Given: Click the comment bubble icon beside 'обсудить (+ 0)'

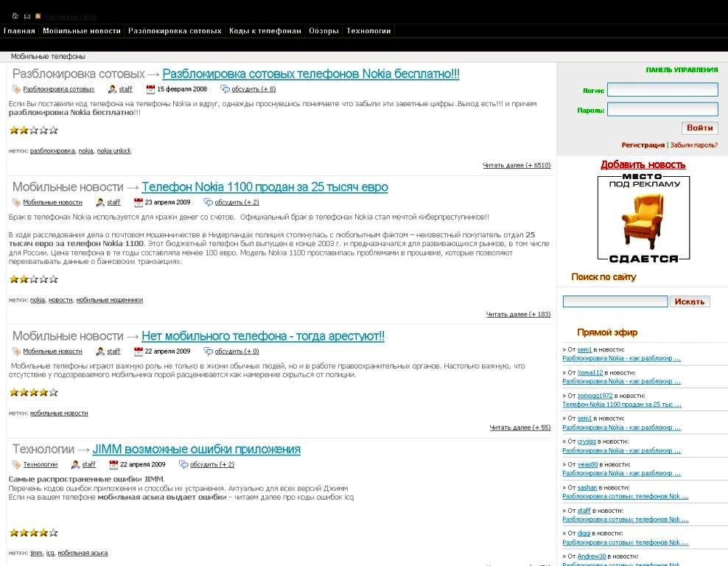Looking at the screenshot, I should coord(209,352).
